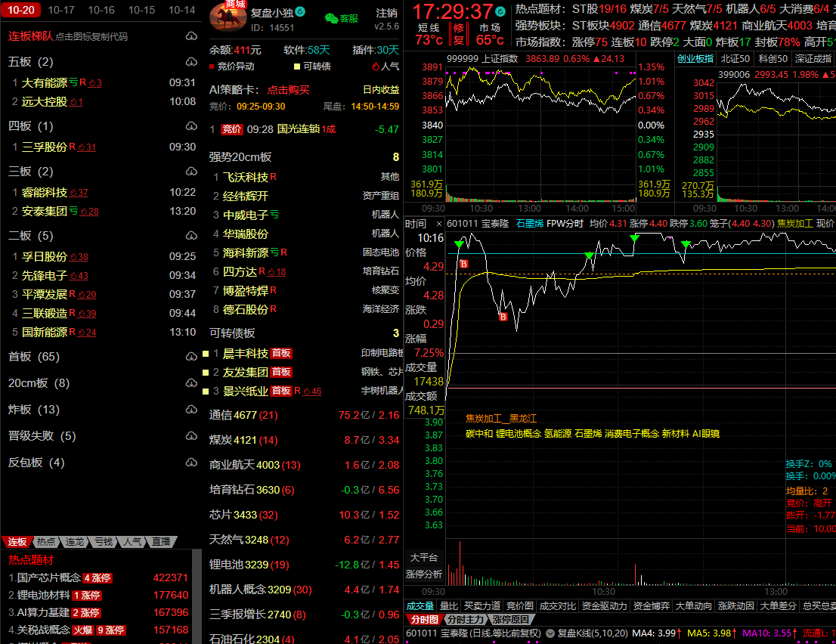This screenshot has width=836, height=644.
Task: Click the cloud icon next to 炸板 (13)
Action: [x=190, y=410]
